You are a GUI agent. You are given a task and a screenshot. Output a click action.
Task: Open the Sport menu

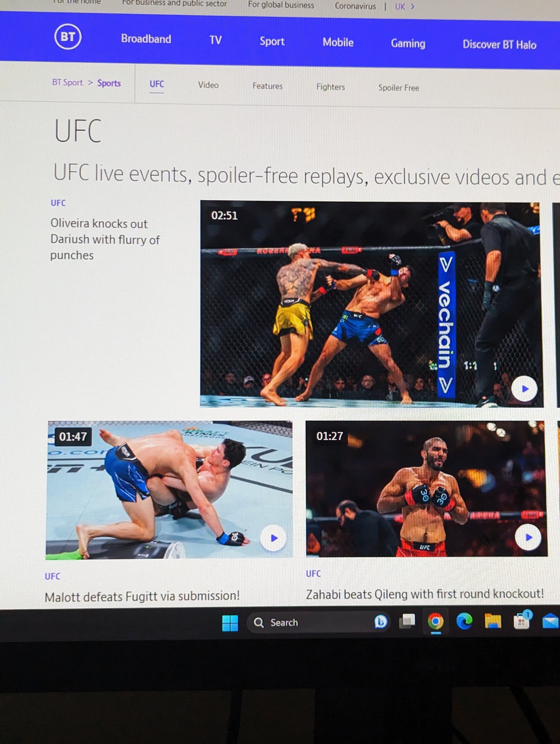(x=272, y=41)
